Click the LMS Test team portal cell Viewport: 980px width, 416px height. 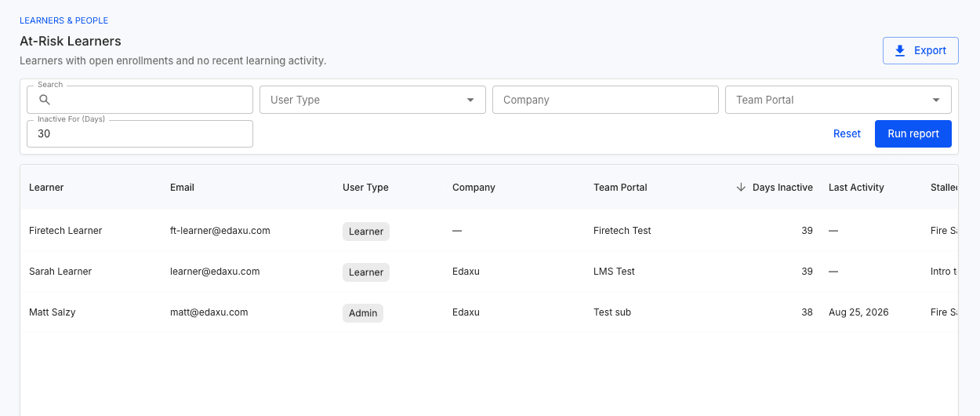click(614, 272)
